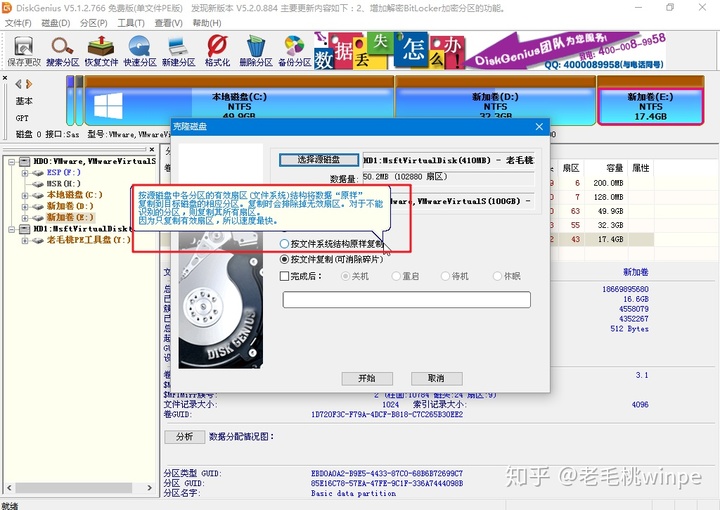Click the 分析 analyze button
The width and height of the screenshot is (720, 510).
[x=185, y=437]
